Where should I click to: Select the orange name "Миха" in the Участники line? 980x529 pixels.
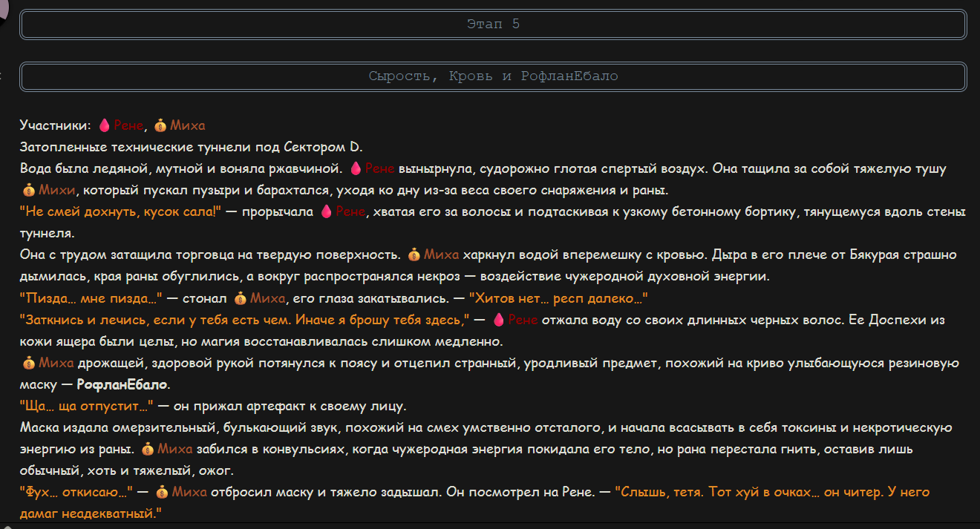pyautogui.click(x=186, y=125)
